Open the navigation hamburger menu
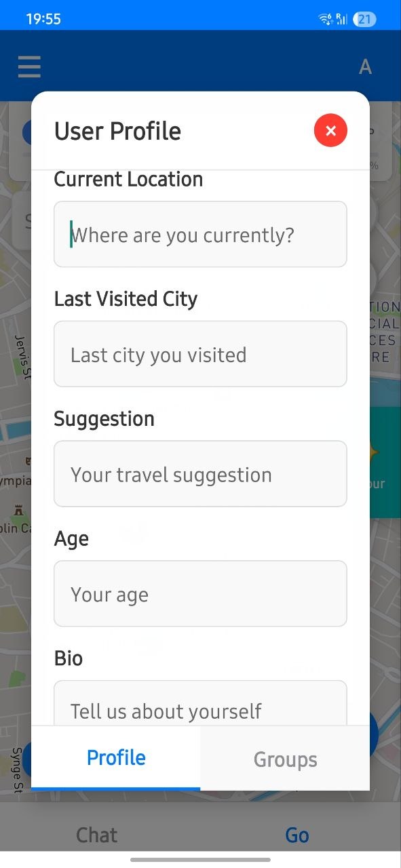This screenshot has height=868, width=401. pos(28,66)
